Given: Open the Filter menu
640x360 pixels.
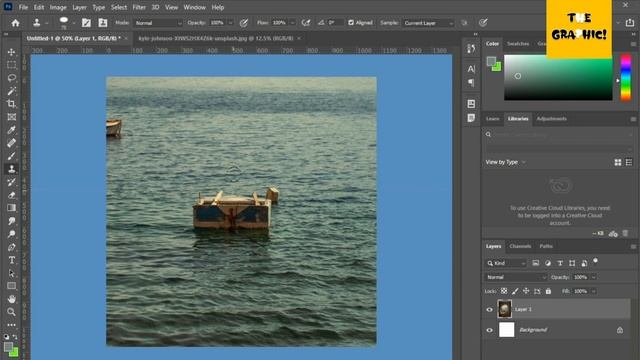Looking at the screenshot, I should 139,7.
